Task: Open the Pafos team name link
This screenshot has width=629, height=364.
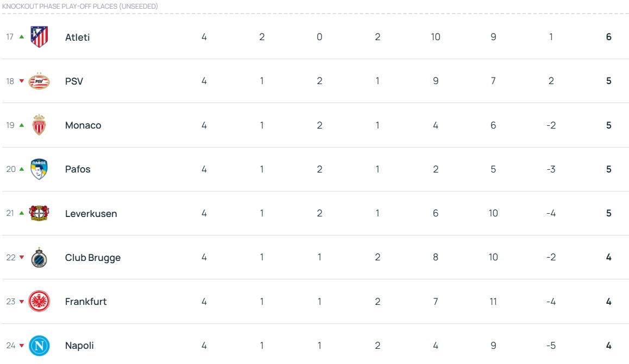Action: (x=78, y=169)
